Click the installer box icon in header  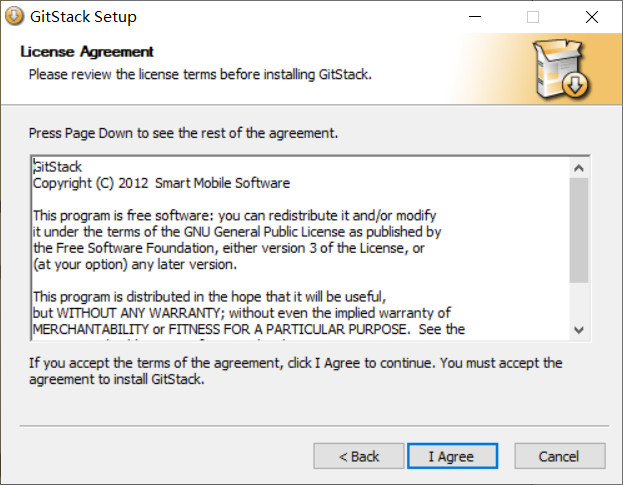562,68
